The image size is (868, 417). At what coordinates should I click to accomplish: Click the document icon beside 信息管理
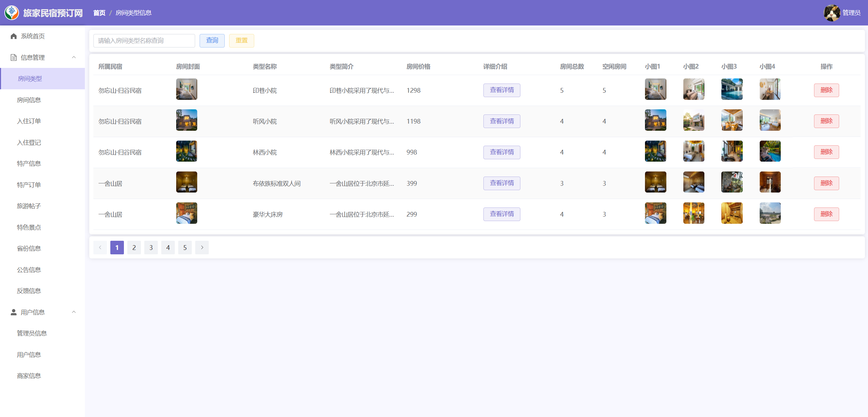[x=14, y=57]
